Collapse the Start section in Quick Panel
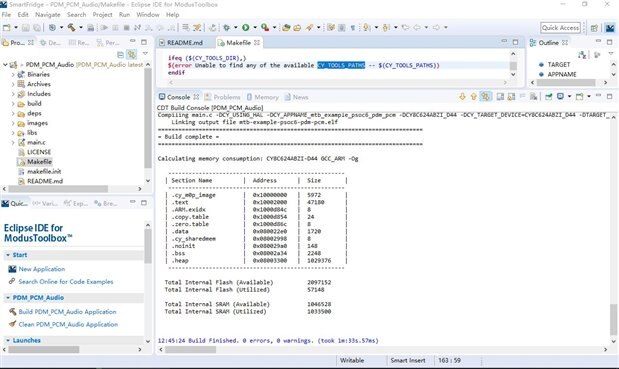Screen dimensions: 619x369 click(x=8, y=255)
